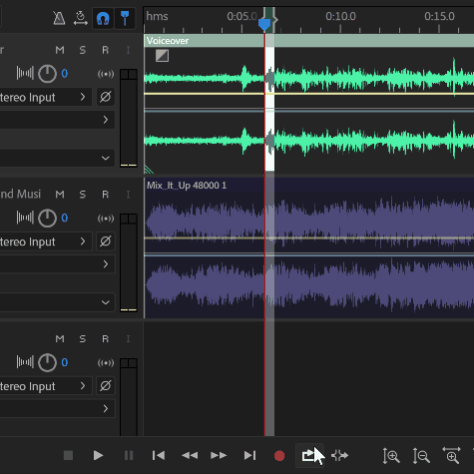Click the Voiceover clip fade-in handle
Viewport: 474px width, 474px height.
click(162, 56)
